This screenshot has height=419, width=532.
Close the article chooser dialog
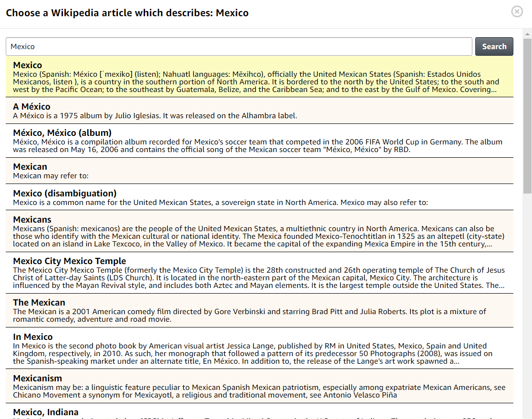(517, 12)
